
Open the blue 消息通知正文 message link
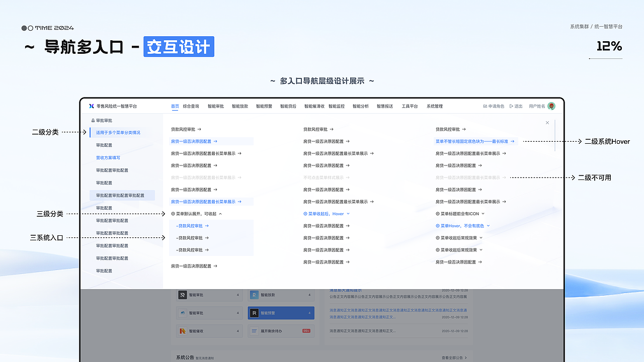(x=398, y=313)
